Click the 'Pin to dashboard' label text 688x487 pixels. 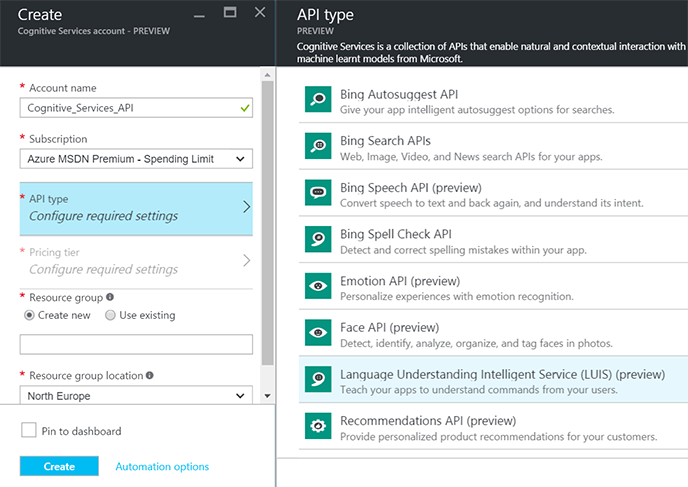pos(81,431)
